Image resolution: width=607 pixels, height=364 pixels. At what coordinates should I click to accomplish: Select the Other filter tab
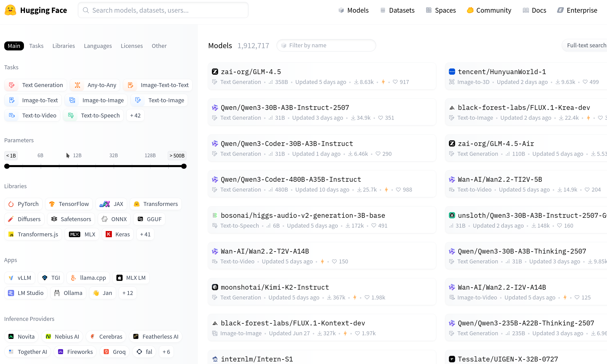point(159,46)
